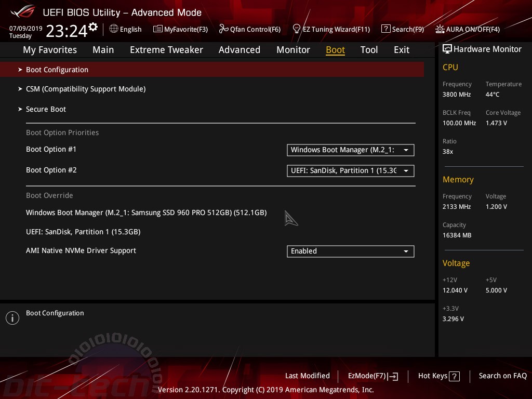This screenshot has width=532, height=399.
Task: Click the Hot Keys question mark icon
Action: [454, 376]
